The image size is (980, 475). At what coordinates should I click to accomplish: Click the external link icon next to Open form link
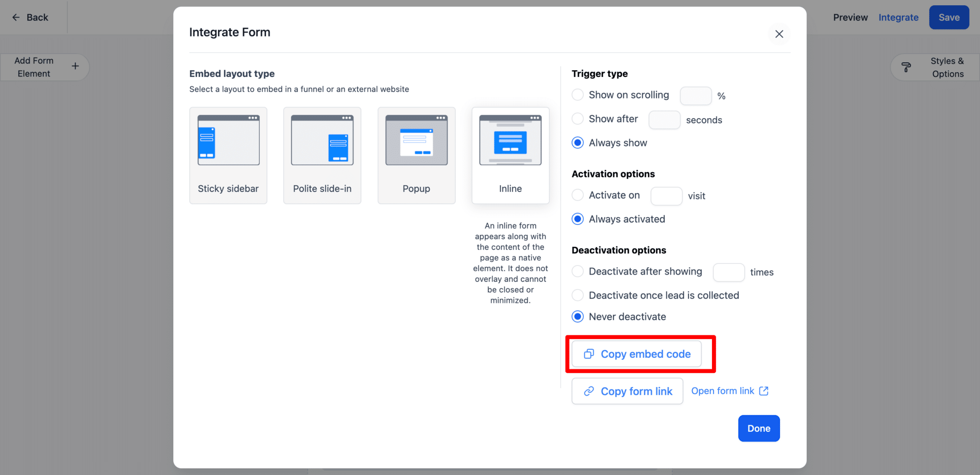point(763,390)
